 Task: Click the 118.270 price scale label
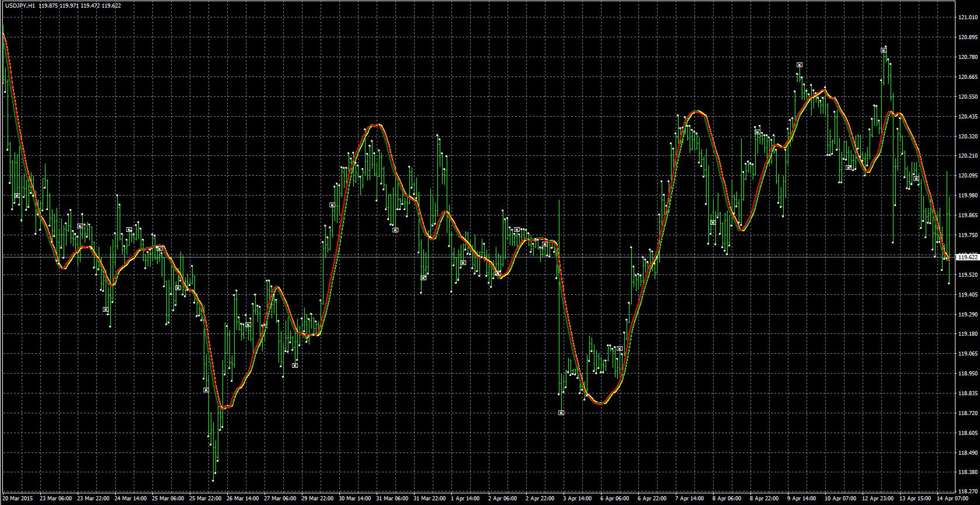click(968, 492)
